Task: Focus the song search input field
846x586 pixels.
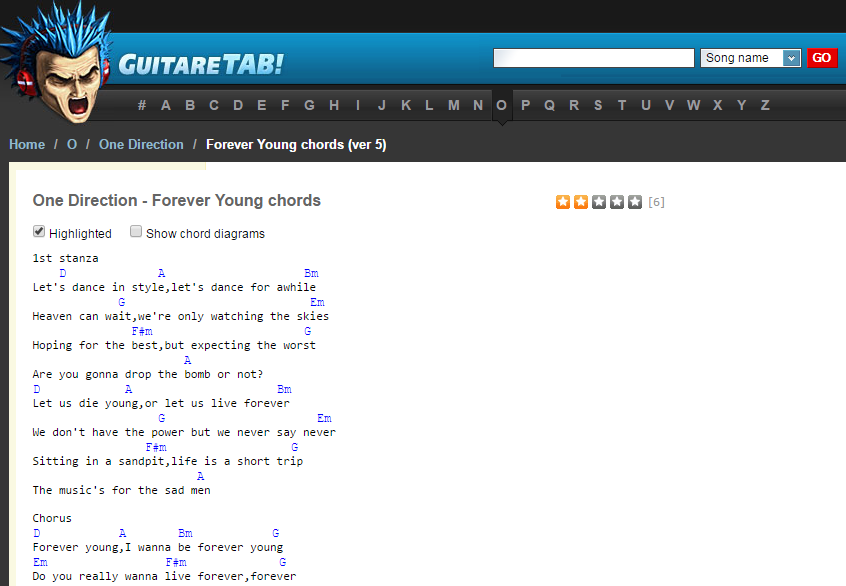Action: pyautogui.click(x=593, y=58)
